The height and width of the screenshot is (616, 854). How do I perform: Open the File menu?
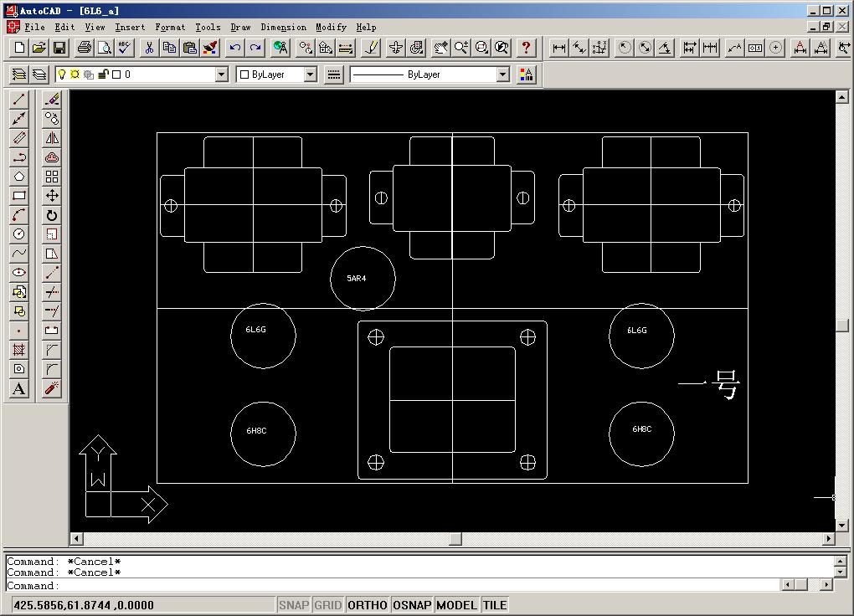[x=35, y=28]
